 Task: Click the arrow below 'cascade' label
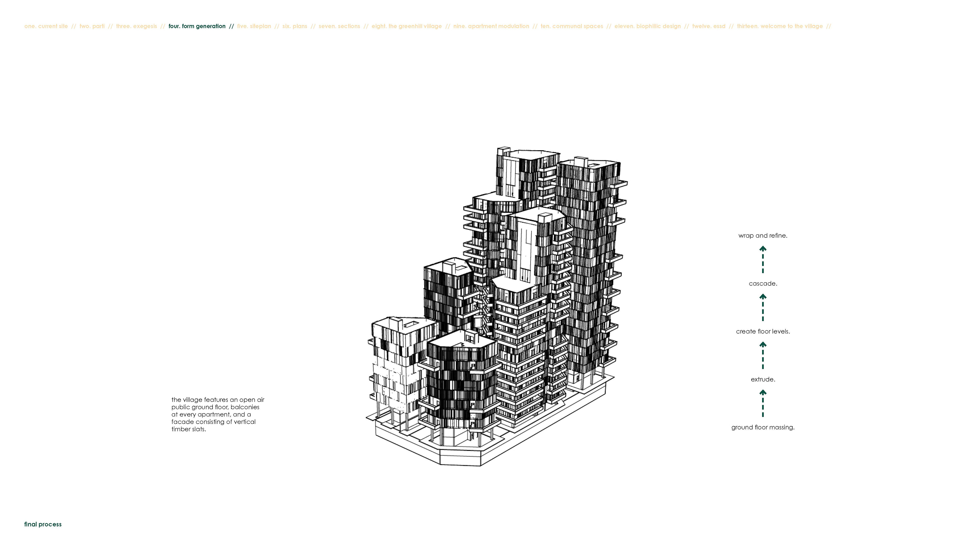pos(763,308)
